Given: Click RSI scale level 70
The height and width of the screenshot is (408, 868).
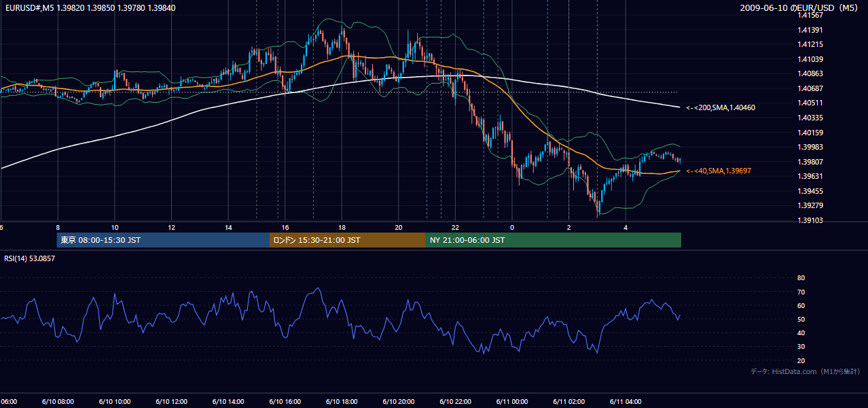Looking at the screenshot, I should (801, 292).
